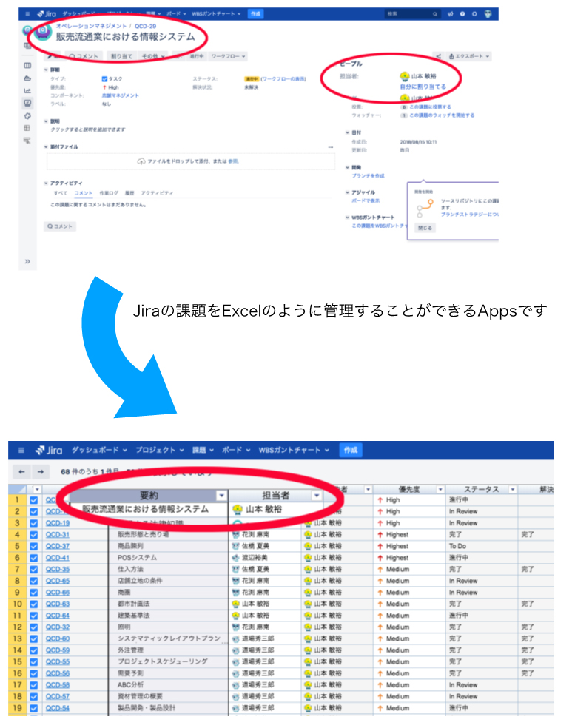The height and width of the screenshot is (728, 572).
Task: Open the 課題 menu in the bottom header
Action: [203, 450]
